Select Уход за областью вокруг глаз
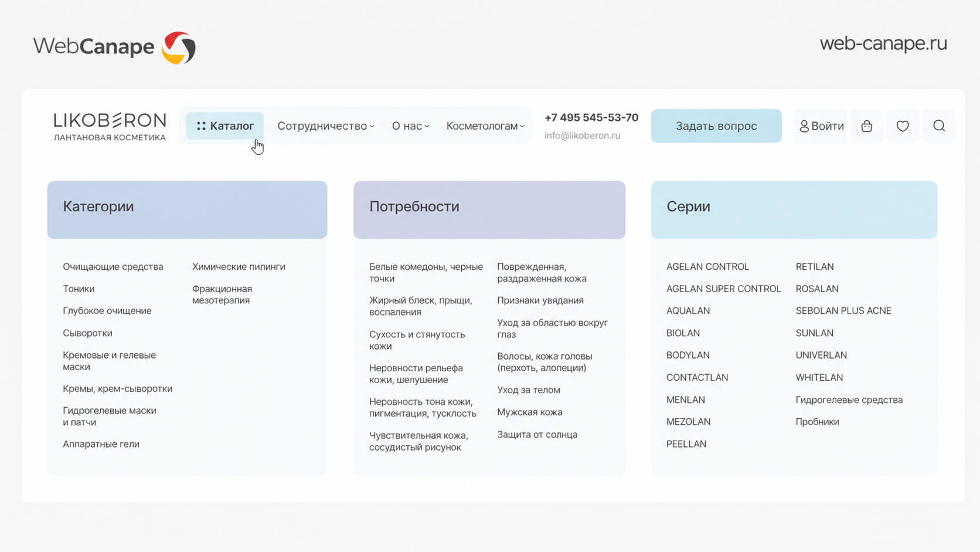The image size is (980, 552). [553, 329]
